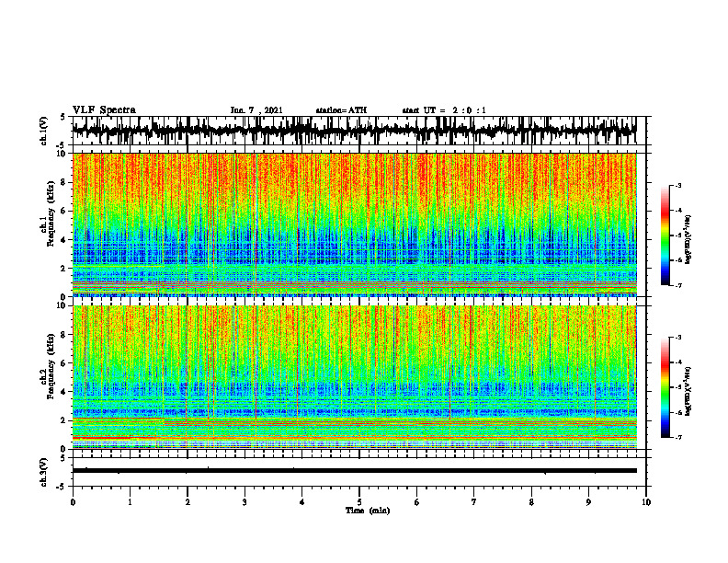Click the time axis tick label "9"
This screenshot has height=563, width=728.
(588, 502)
